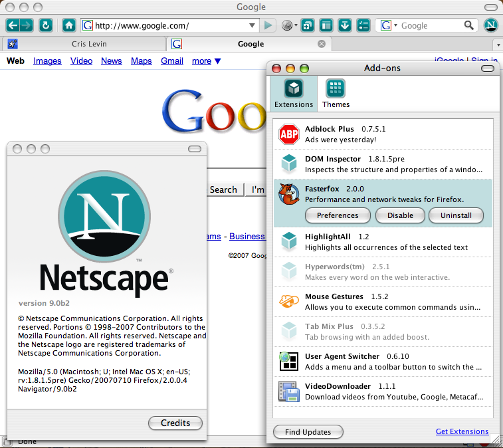Click the DOM Inspector cube icon
Image resolution: width=503 pixels, height=448 pixels.
point(289,164)
